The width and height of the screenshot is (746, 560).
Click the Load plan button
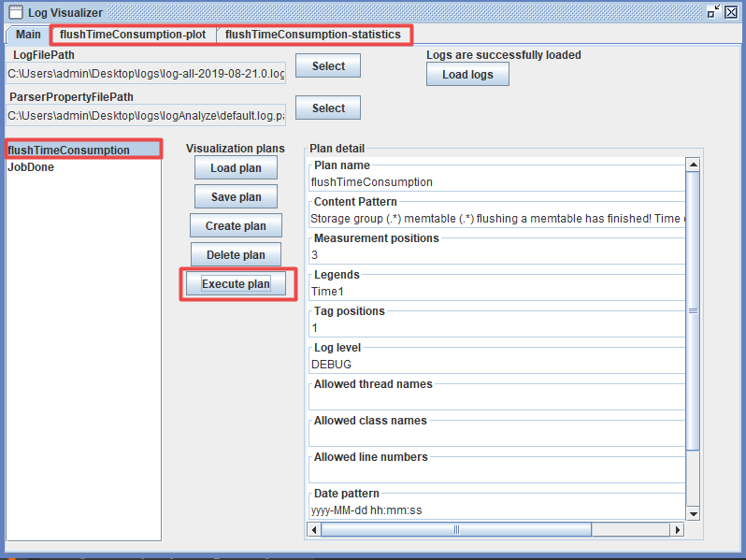(236, 168)
